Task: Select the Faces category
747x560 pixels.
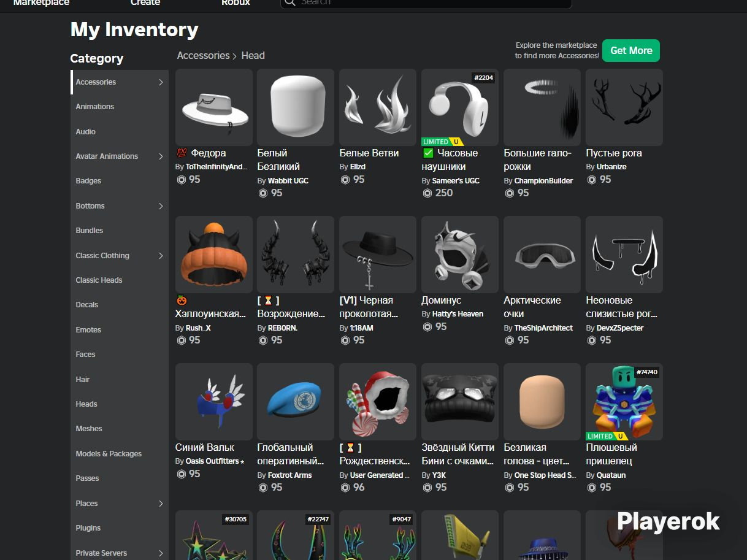Action: 120,355
